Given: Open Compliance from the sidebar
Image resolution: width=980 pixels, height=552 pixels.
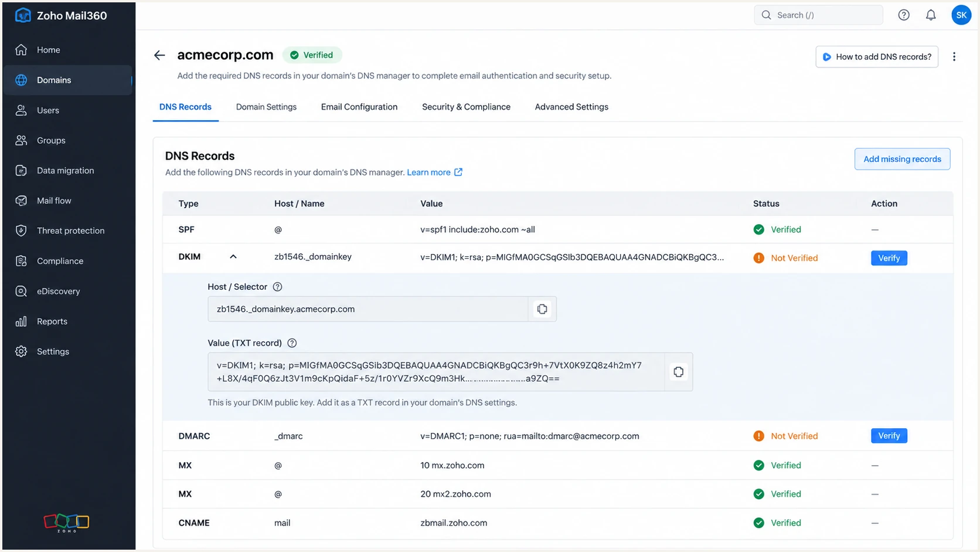Looking at the screenshot, I should pos(67,261).
